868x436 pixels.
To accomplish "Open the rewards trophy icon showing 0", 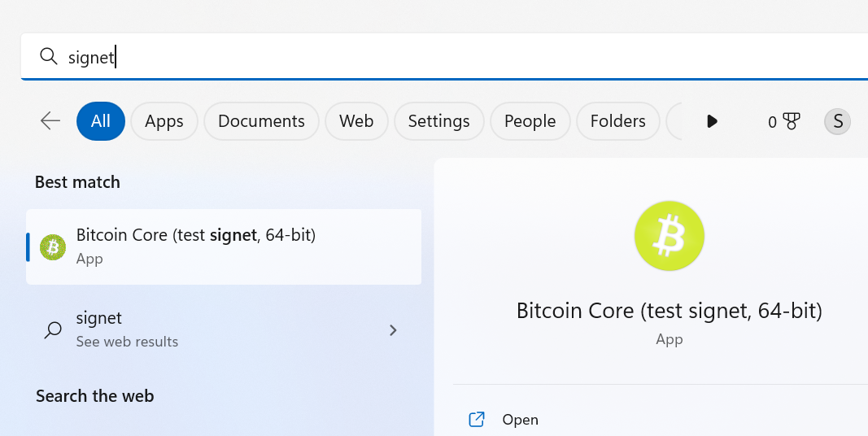I will pos(784,121).
